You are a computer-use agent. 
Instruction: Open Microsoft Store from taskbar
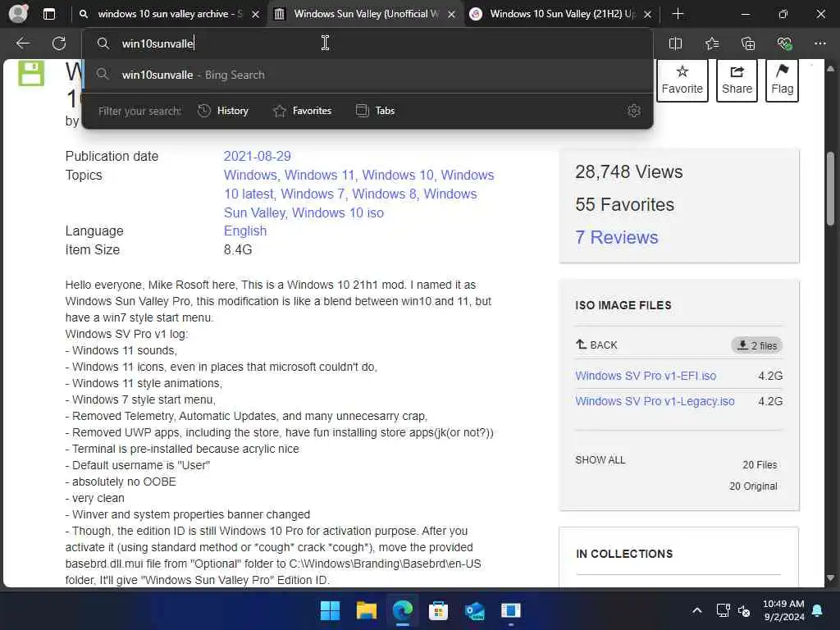click(x=438, y=610)
